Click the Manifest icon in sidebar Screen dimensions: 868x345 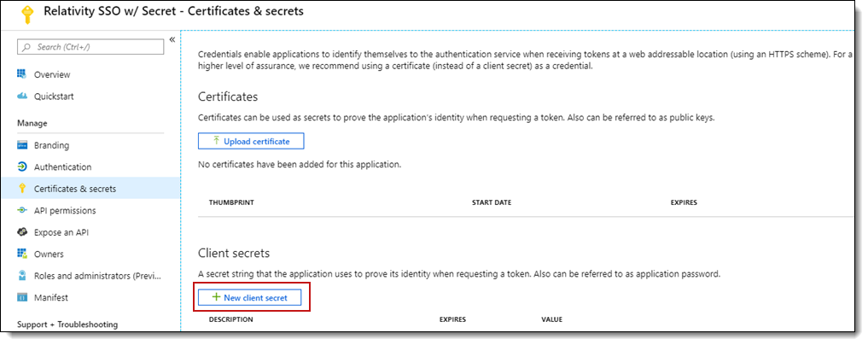[x=22, y=298]
